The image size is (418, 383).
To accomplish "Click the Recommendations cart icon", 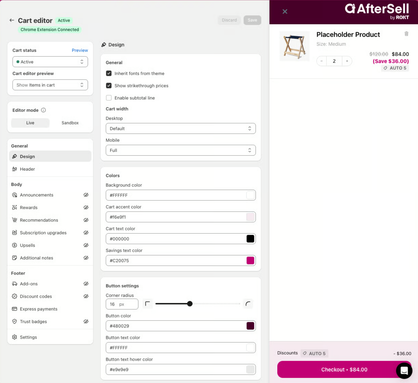I will (14, 220).
